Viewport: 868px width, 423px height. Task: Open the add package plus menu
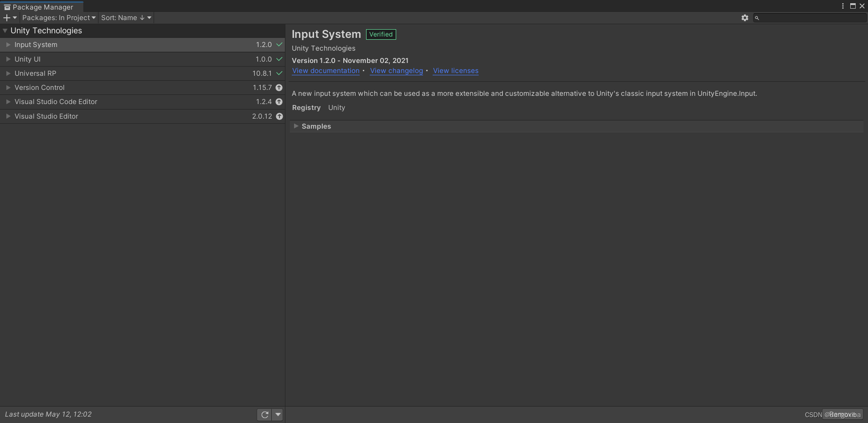[x=10, y=18]
